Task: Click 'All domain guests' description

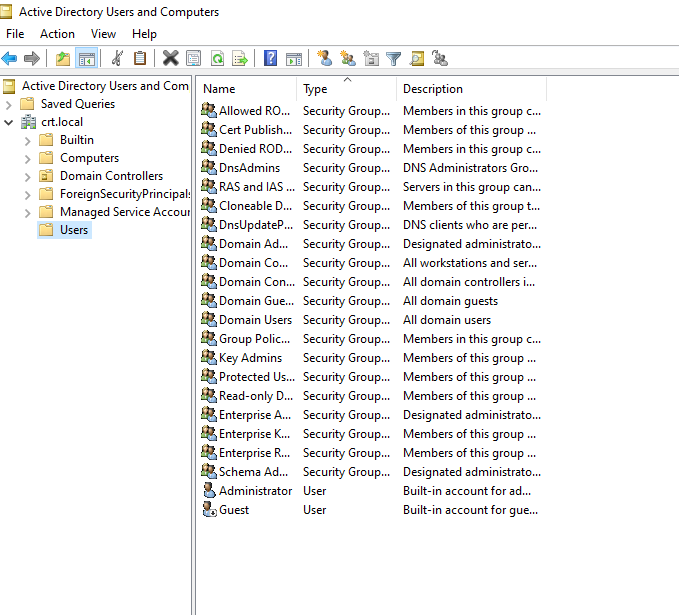Action: (450, 301)
